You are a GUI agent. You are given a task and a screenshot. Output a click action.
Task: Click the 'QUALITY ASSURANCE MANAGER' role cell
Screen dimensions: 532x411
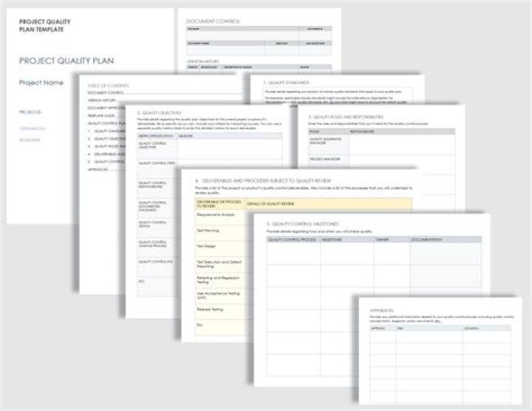click(328, 145)
